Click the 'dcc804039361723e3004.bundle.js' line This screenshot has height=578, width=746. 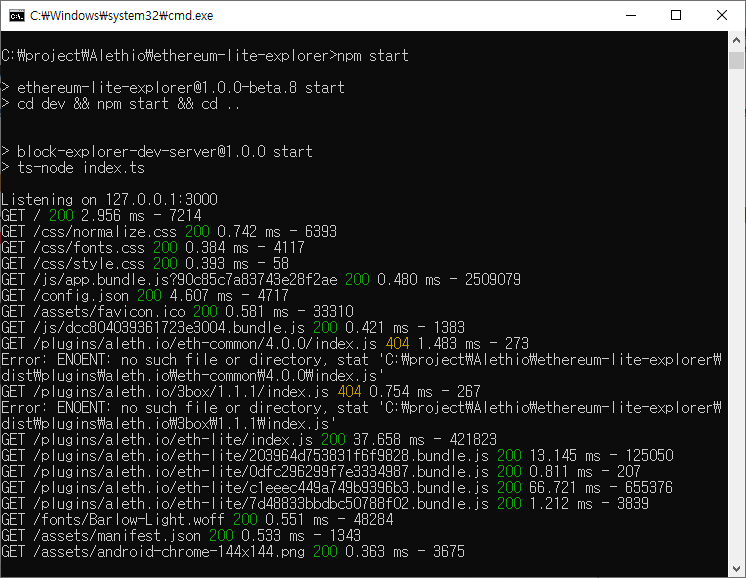233,328
